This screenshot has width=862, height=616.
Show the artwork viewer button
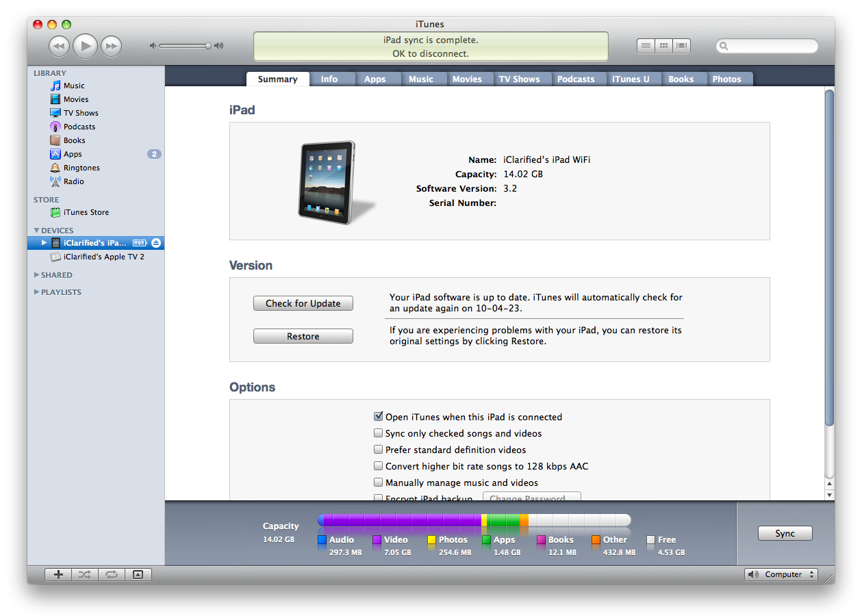point(138,574)
